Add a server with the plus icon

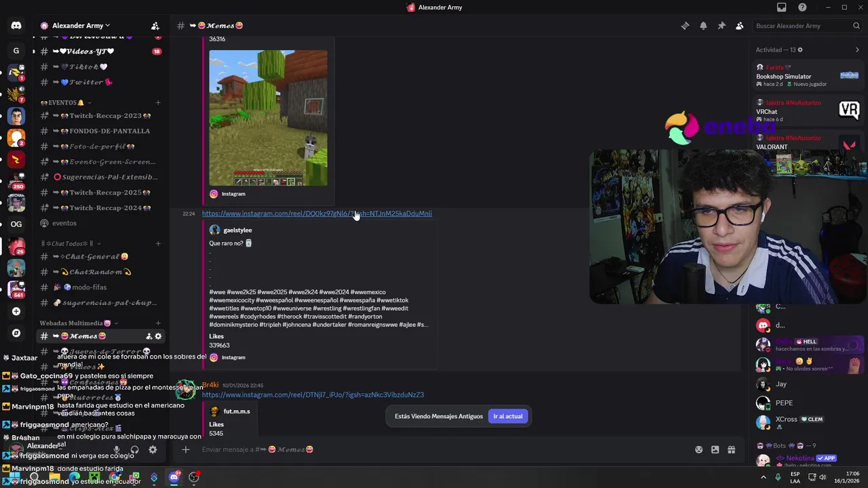16,311
